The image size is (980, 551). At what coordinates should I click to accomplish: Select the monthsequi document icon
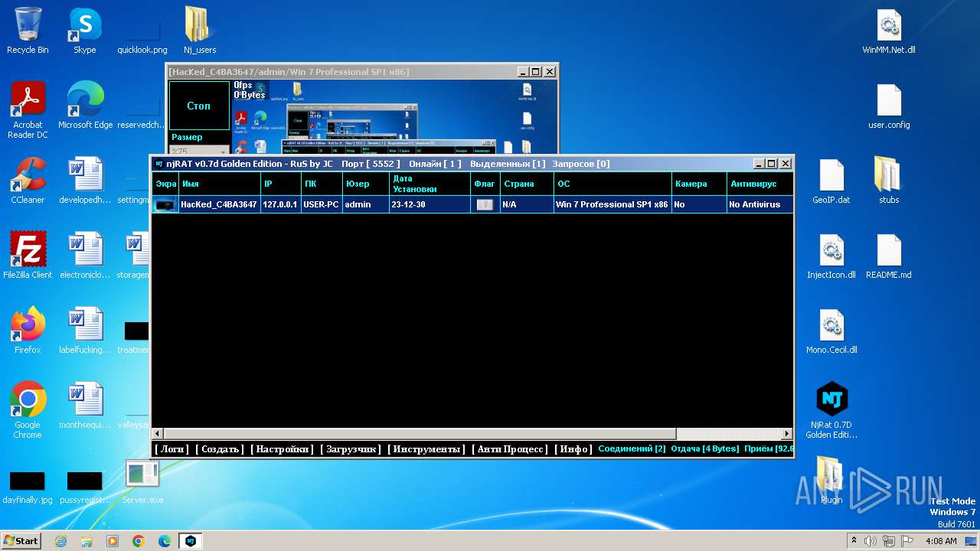(85, 406)
